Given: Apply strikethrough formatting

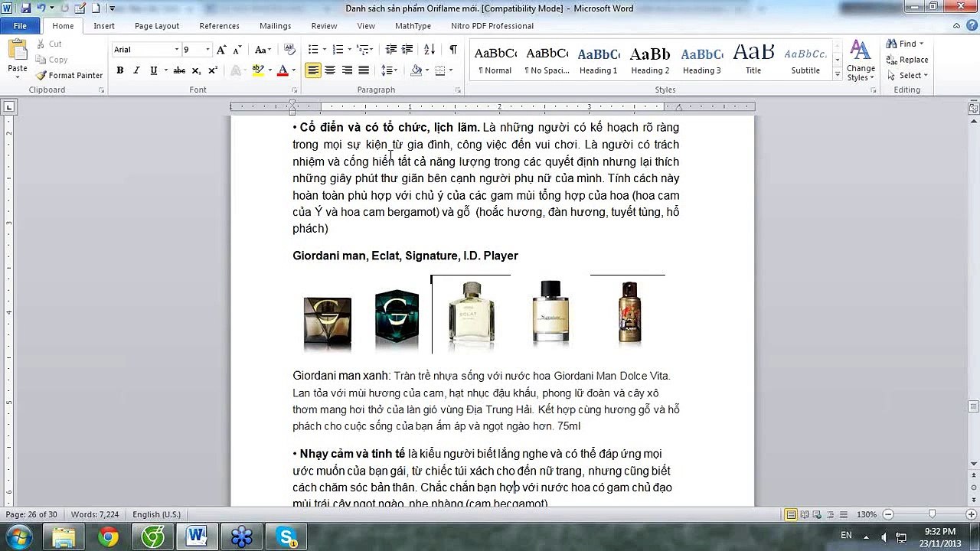Looking at the screenshot, I should point(178,70).
